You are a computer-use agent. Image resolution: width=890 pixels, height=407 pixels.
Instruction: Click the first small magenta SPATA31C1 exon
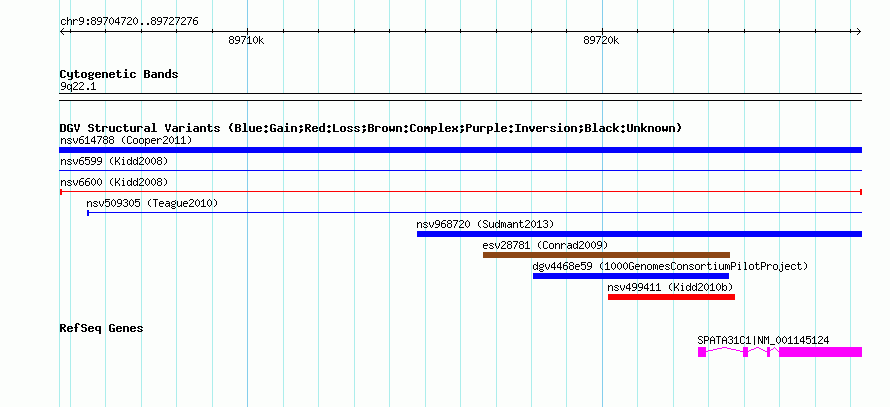pyautogui.click(x=702, y=352)
